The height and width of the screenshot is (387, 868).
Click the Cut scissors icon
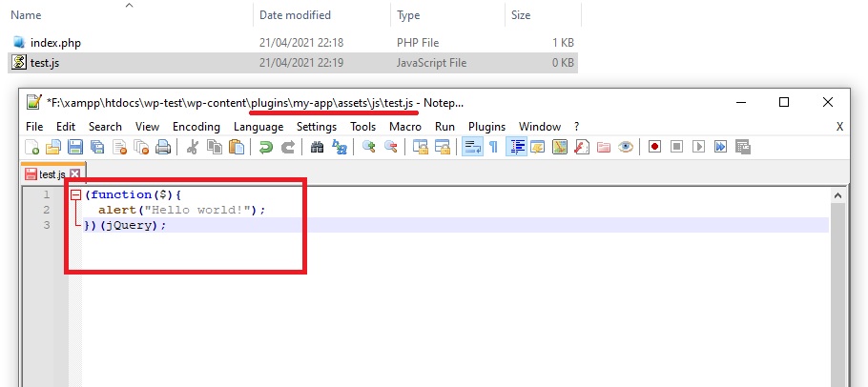point(192,147)
